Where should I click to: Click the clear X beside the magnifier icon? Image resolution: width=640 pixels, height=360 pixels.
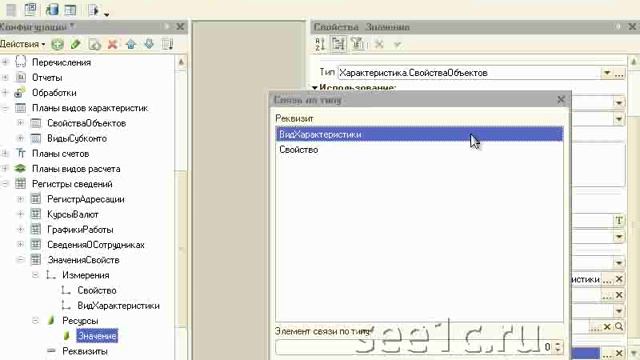coord(607,327)
